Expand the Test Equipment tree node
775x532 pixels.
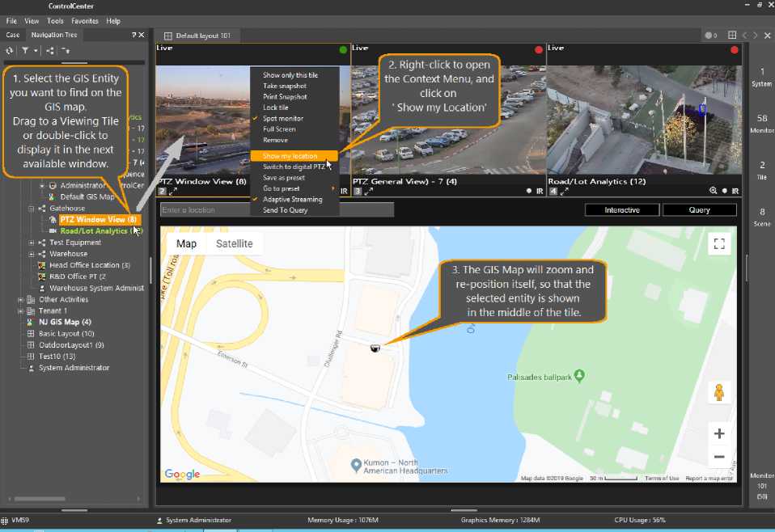(x=32, y=243)
